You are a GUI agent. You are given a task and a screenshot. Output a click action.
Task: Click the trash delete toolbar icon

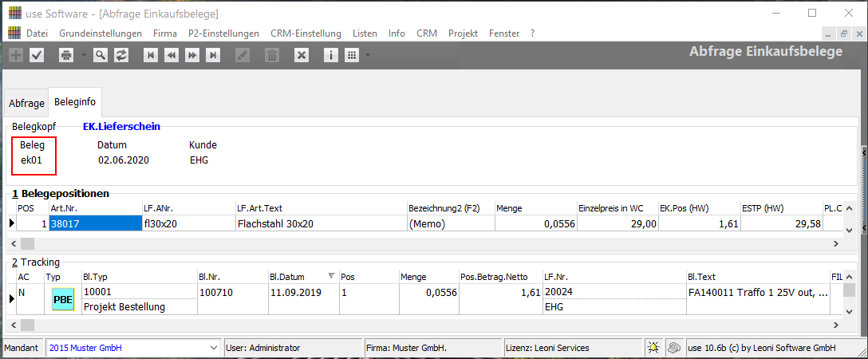272,55
